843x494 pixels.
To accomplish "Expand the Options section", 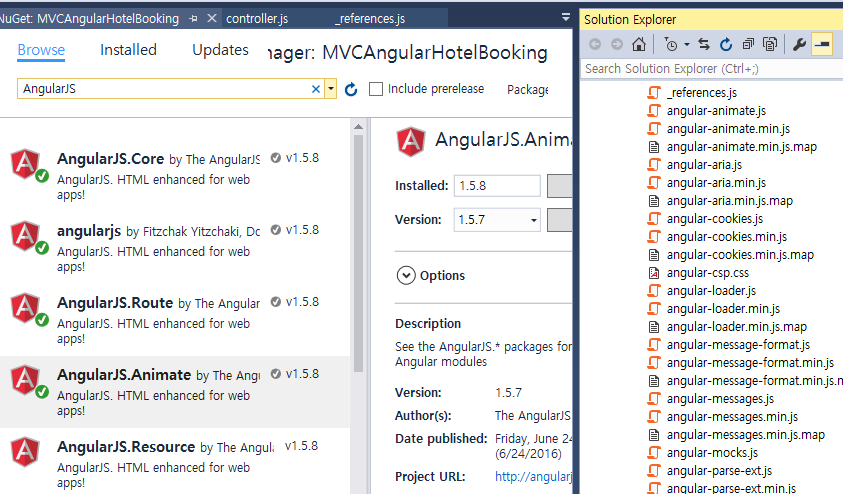I will tap(406, 275).
